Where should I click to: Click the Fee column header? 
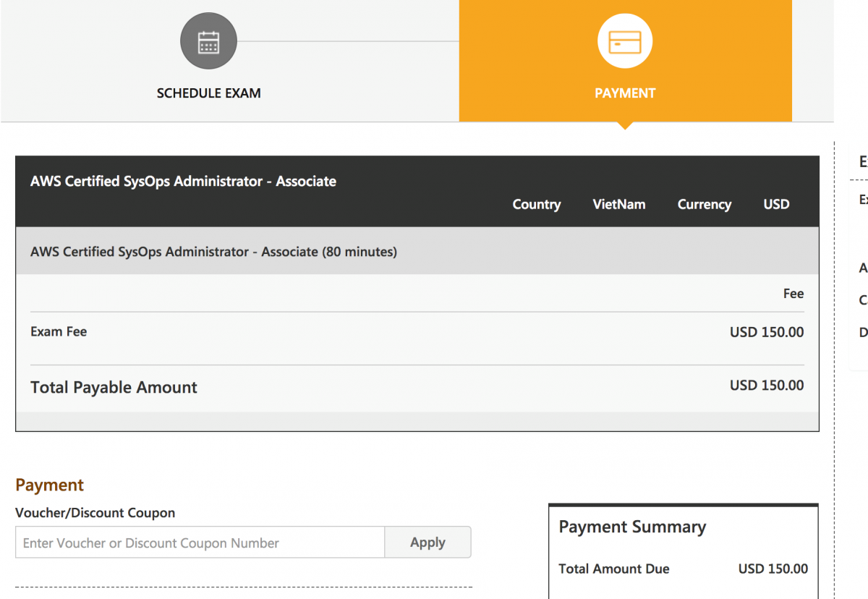[x=793, y=294]
